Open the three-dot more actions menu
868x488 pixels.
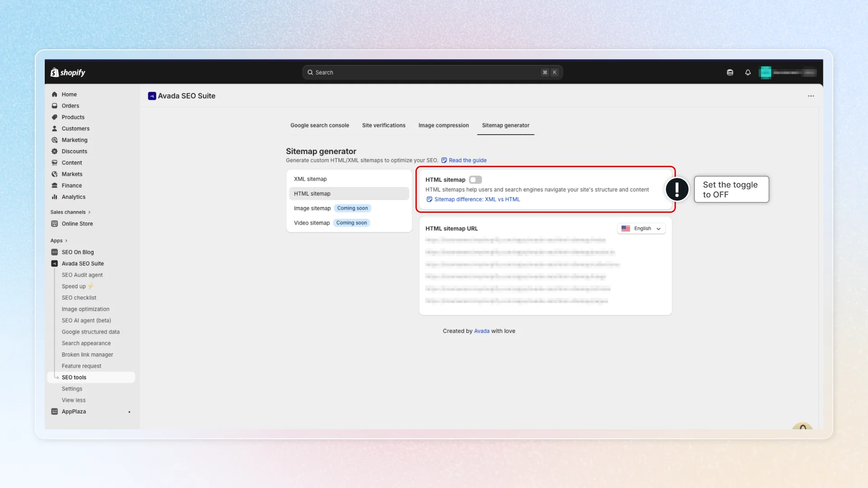(x=811, y=96)
